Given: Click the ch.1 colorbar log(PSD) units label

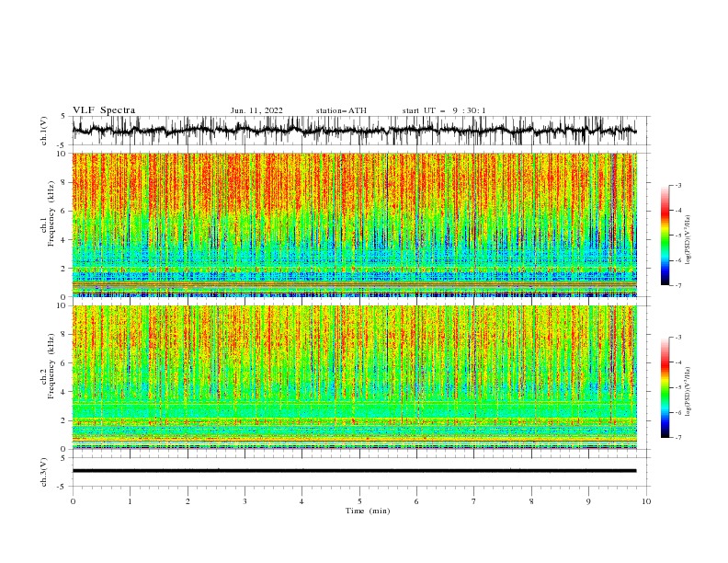Looking at the screenshot, I should coord(688,240).
